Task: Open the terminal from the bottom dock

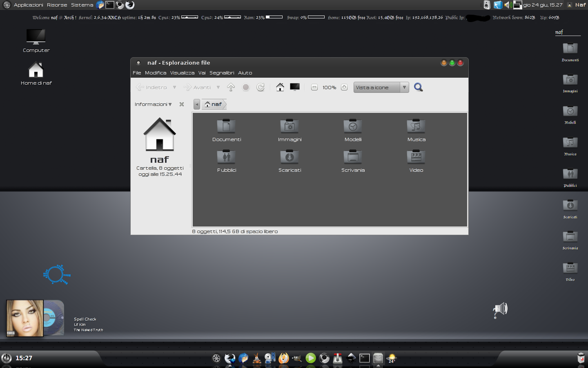Action: [x=365, y=359]
